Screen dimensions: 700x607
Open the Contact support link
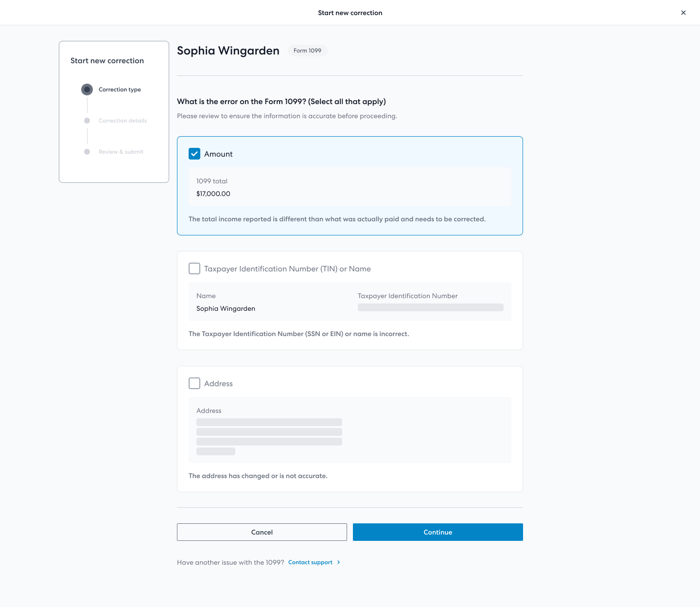pos(310,562)
